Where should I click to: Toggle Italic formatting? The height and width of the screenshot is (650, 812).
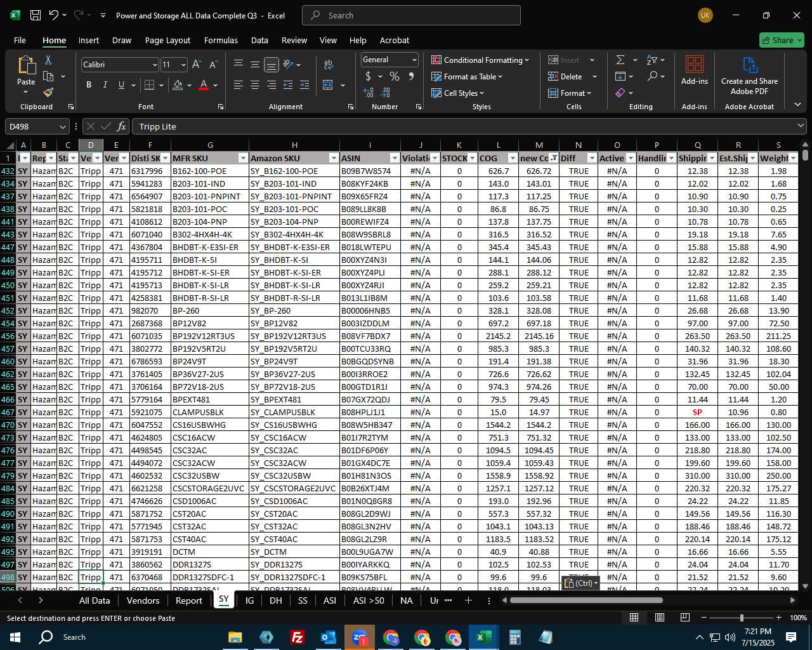(105, 85)
